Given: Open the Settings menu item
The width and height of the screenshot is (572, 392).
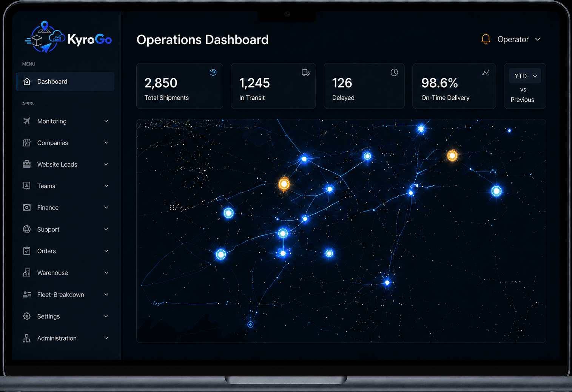Looking at the screenshot, I should (66, 316).
